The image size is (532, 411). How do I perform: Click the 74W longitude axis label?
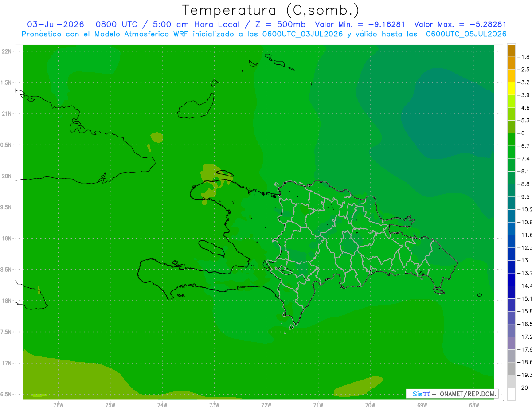click(162, 405)
